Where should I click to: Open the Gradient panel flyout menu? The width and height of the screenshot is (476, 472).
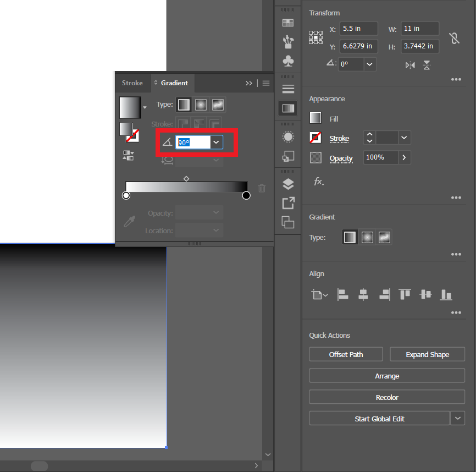(x=267, y=83)
